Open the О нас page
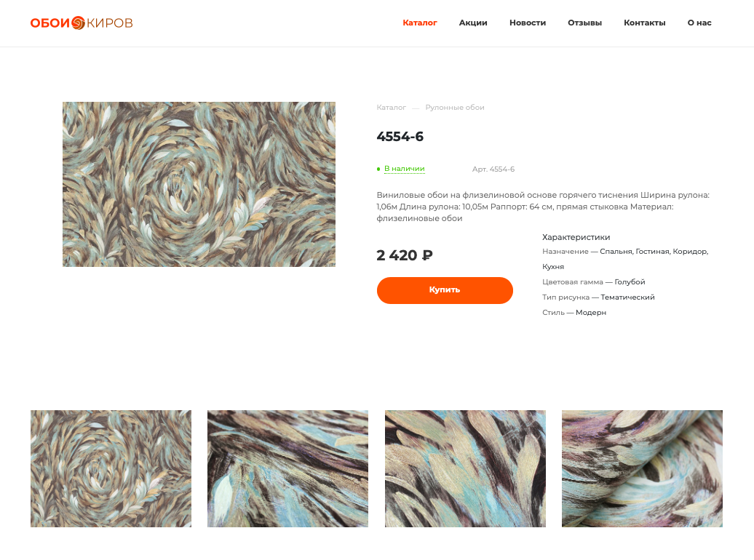 pos(699,23)
